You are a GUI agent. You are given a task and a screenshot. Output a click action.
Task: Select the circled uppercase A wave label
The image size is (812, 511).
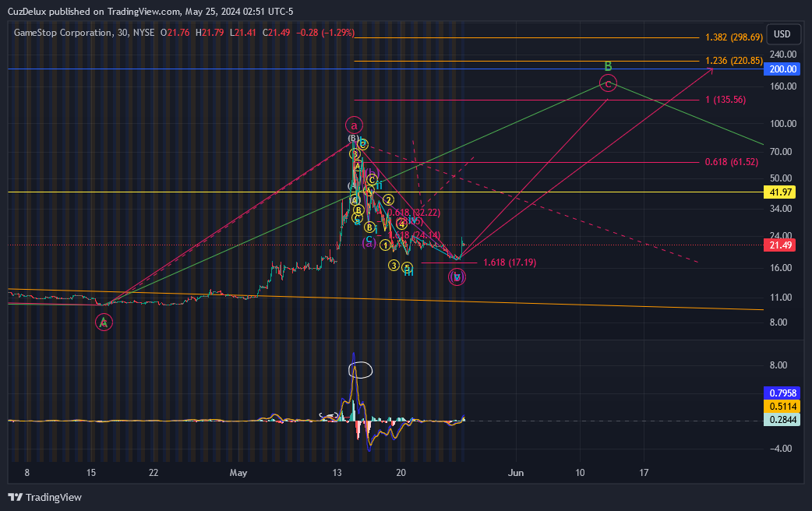(x=104, y=322)
